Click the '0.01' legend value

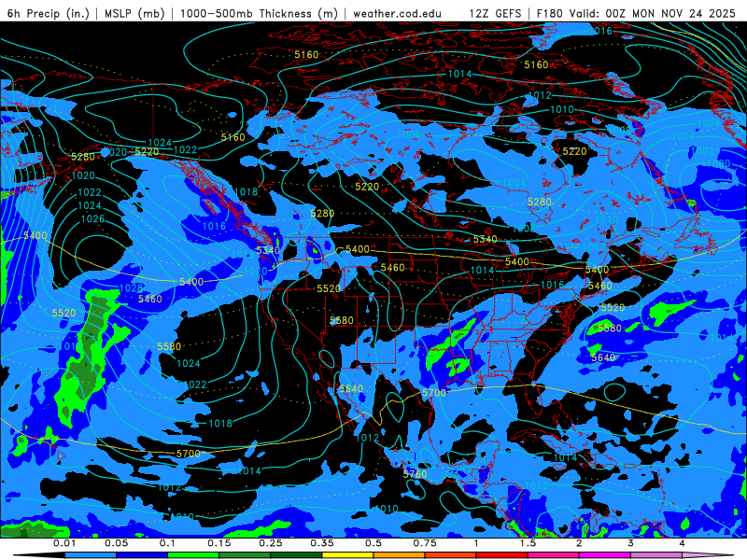coord(64,543)
